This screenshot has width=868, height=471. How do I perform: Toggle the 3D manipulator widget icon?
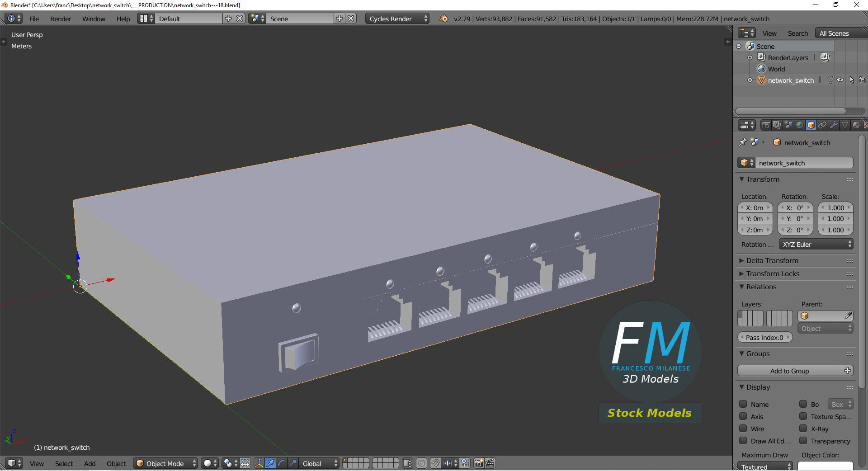(259, 463)
